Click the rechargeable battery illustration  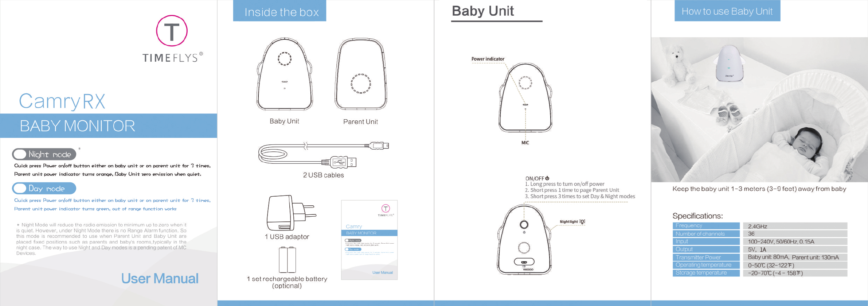287,260
